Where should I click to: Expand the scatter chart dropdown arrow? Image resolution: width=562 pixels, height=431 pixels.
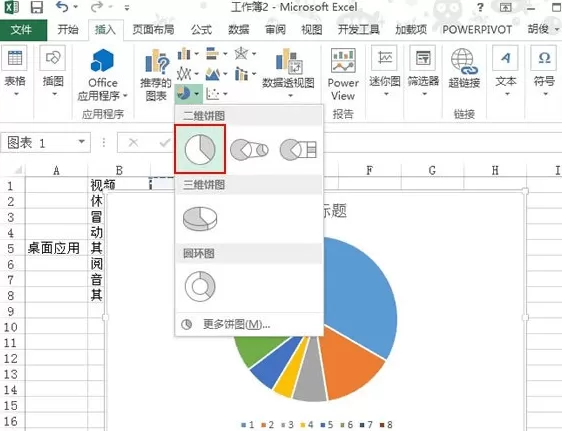[225, 94]
